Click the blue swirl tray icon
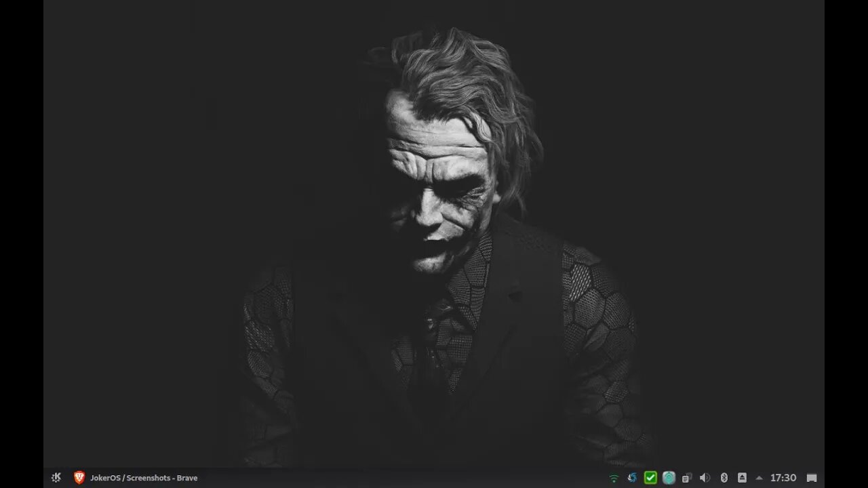This screenshot has width=868, height=488. tap(632, 478)
